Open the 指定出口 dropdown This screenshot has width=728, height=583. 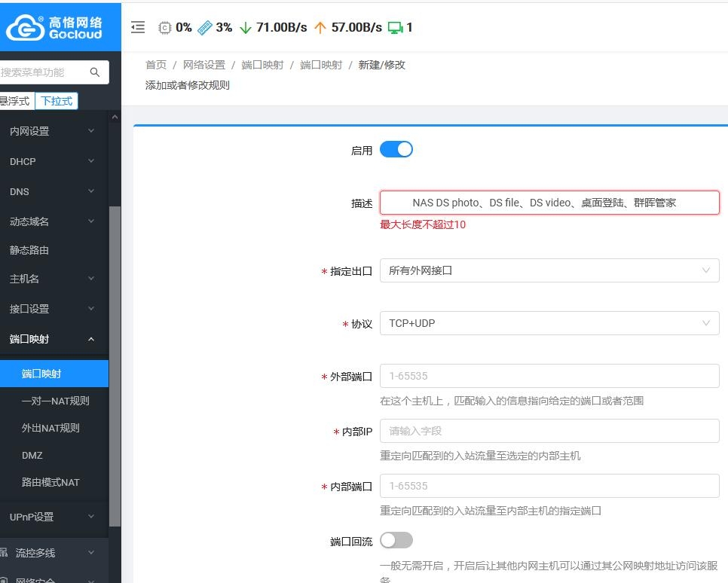[x=549, y=270]
